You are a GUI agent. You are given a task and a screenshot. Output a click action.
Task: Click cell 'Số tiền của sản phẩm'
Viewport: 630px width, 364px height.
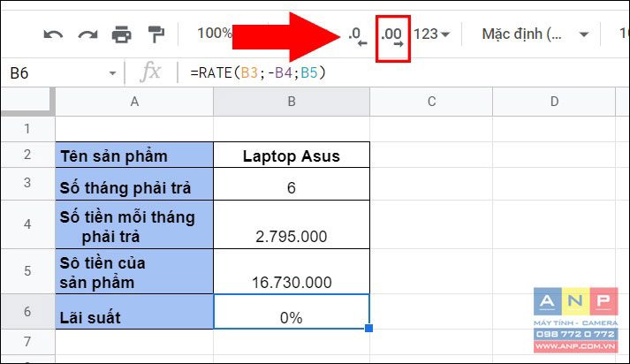tap(134, 271)
